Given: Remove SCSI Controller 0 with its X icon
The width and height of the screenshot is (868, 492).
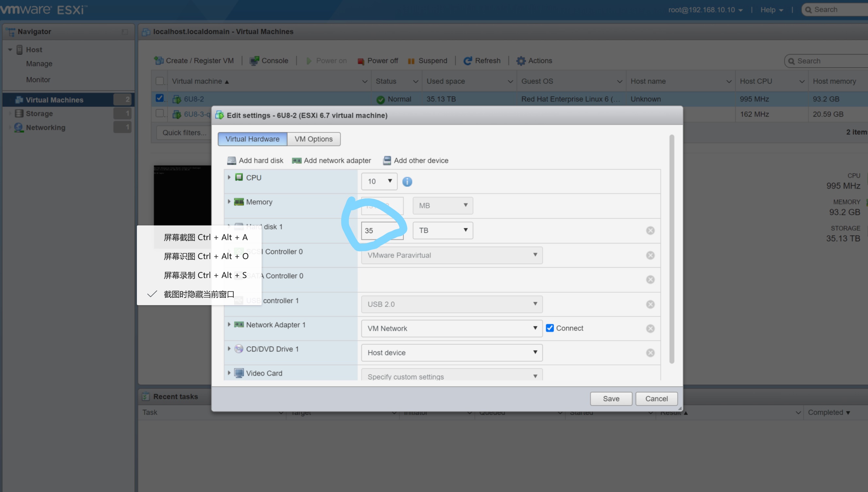Looking at the screenshot, I should point(650,255).
